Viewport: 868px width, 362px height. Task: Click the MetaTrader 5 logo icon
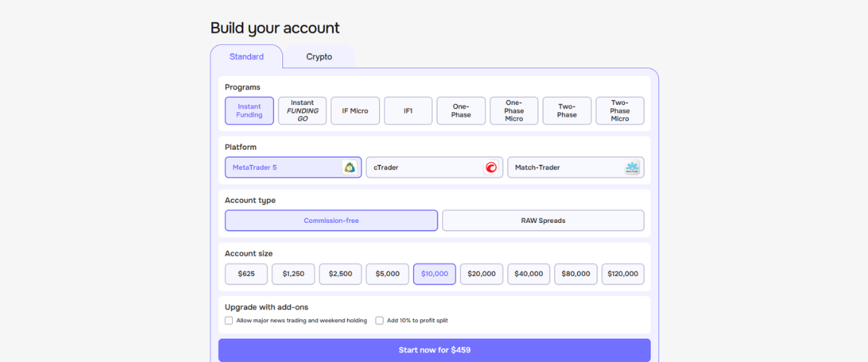tap(350, 167)
